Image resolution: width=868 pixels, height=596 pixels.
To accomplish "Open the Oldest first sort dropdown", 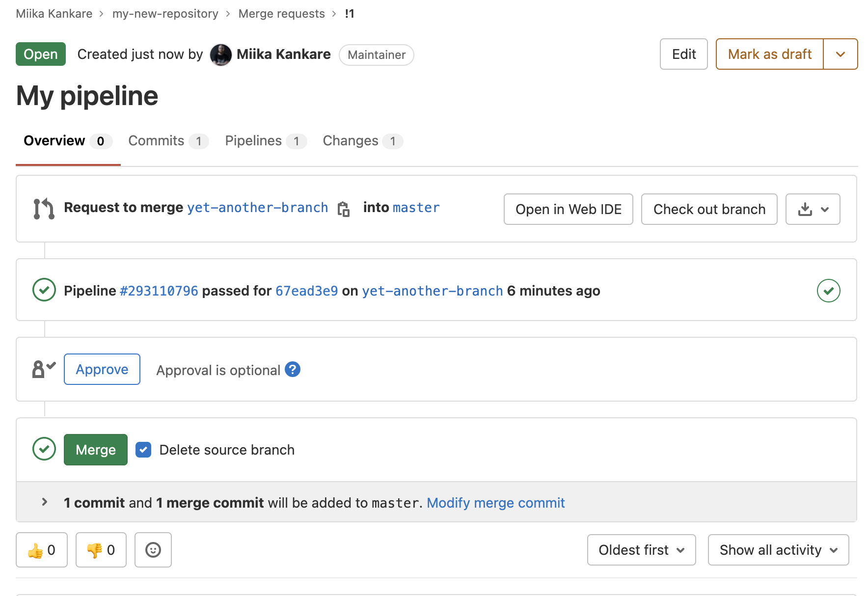I will (x=641, y=550).
